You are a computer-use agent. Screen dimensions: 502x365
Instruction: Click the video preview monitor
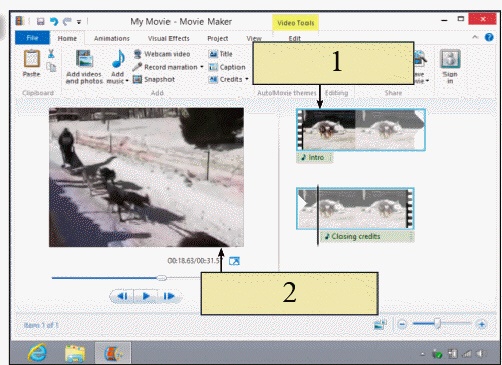[146, 177]
